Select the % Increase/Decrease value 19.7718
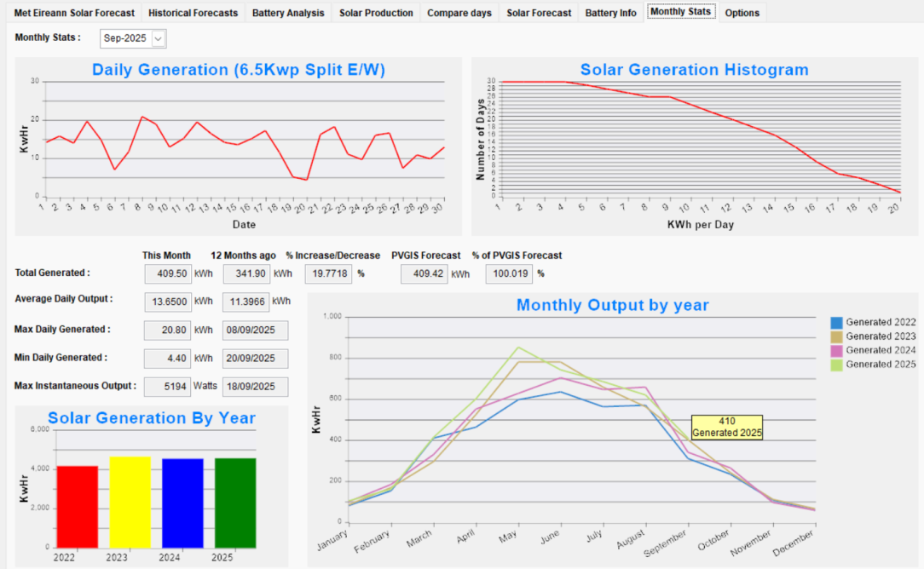 pyautogui.click(x=328, y=274)
